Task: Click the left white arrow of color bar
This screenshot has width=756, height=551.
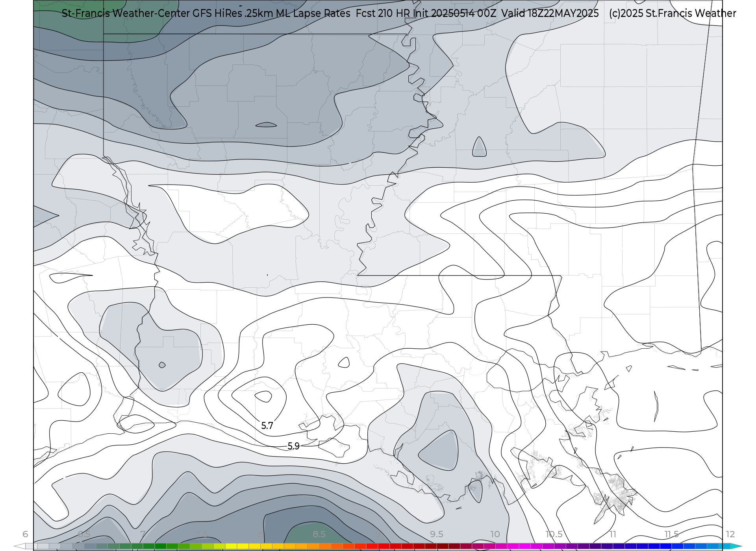Action: point(19,546)
